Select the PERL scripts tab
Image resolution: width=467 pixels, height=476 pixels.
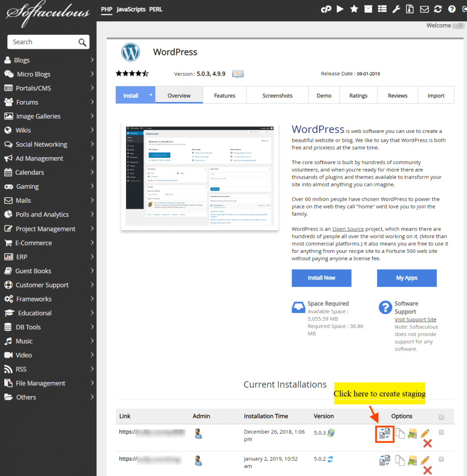coord(156,9)
